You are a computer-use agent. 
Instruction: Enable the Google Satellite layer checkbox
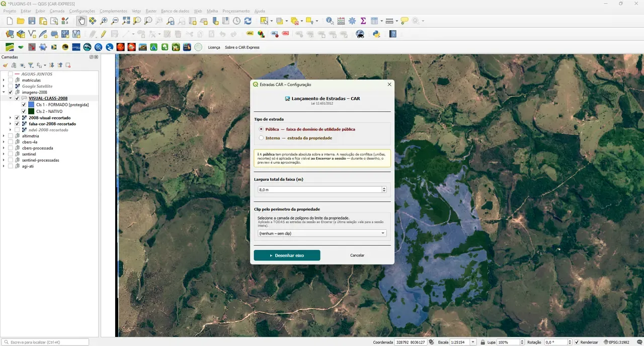point(10,86)
